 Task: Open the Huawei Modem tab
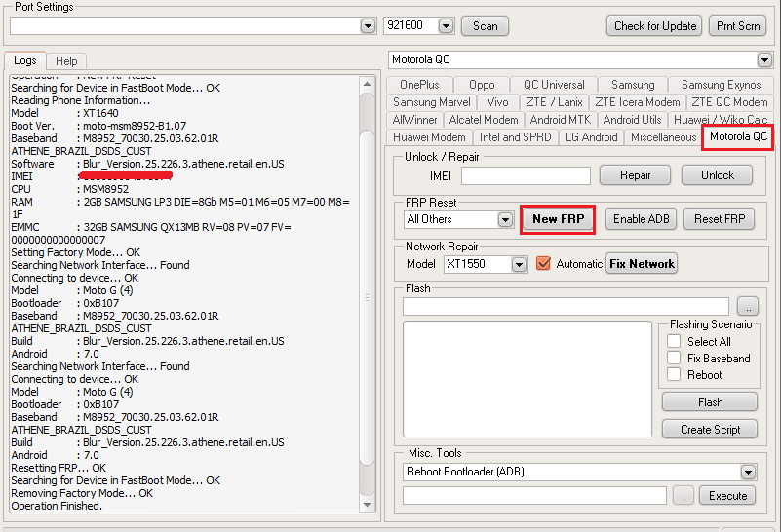coord(429,136)
